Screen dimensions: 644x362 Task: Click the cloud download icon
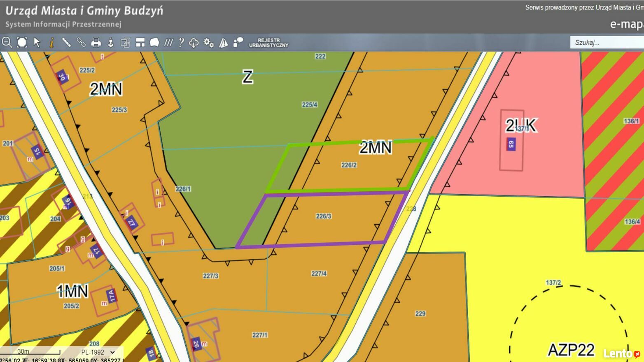(194, 42)
